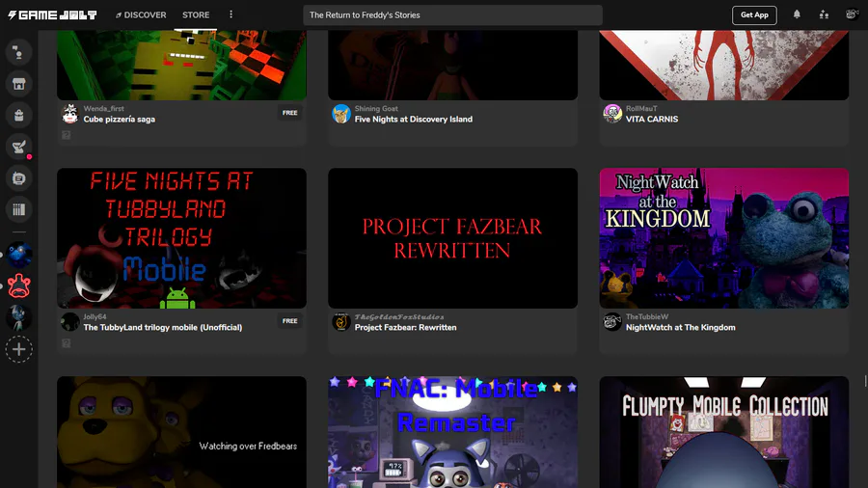Open TheTubbieW's avatar

pyautogui.click(x=612, y=322)
